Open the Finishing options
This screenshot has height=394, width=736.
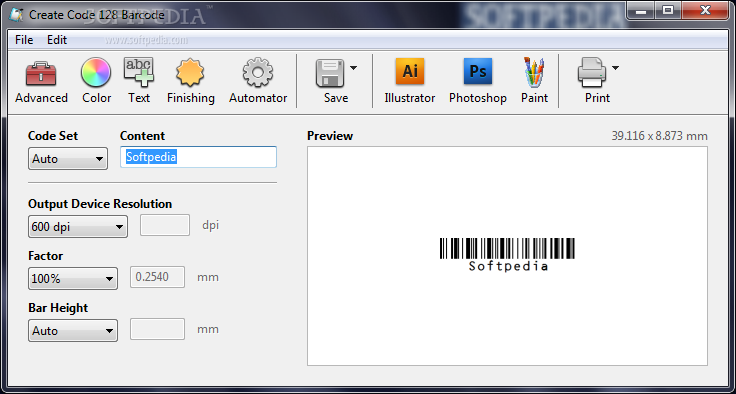click(x=191, y=81)
